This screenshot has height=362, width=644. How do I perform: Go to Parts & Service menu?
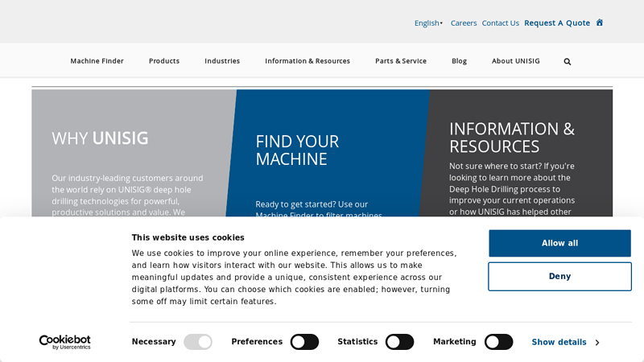point(401,61)
